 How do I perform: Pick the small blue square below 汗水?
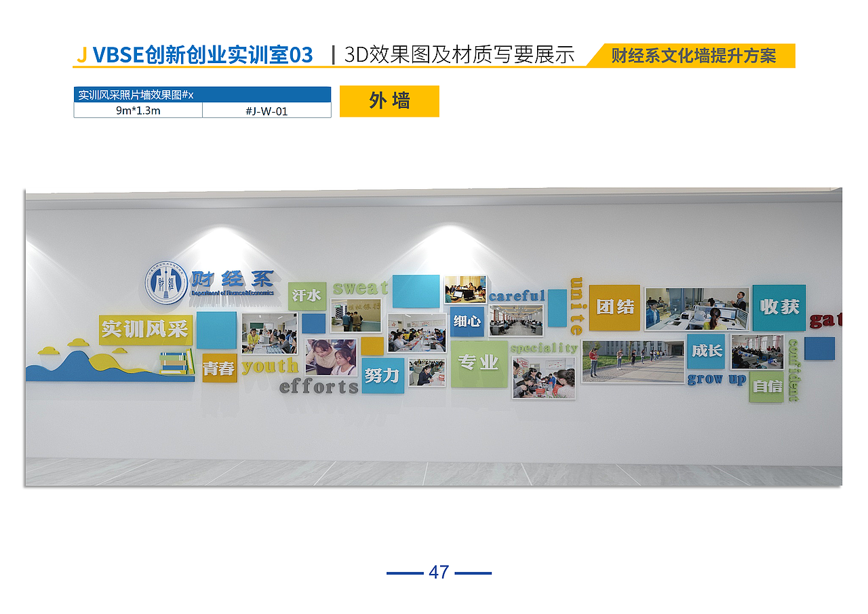pos(314,323)
